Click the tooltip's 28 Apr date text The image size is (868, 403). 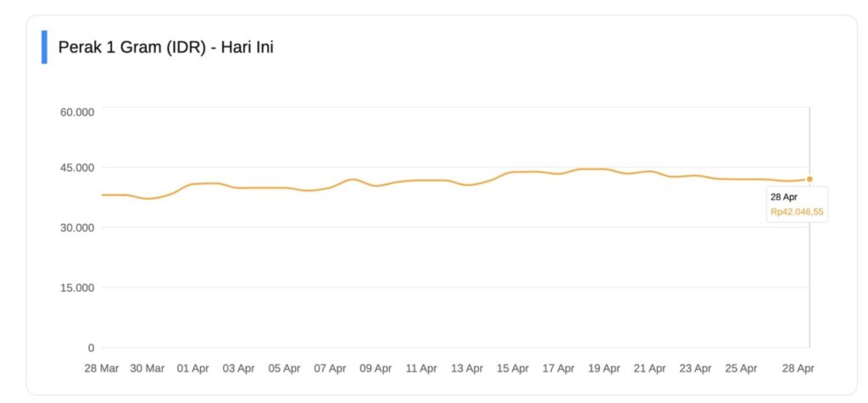784,197
